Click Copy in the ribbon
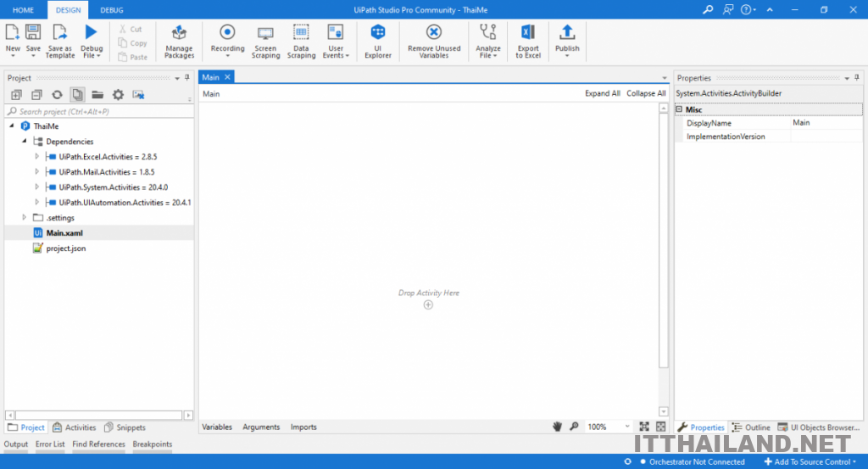The width and height of the screenshot is (868, 469). coord(133,43)
